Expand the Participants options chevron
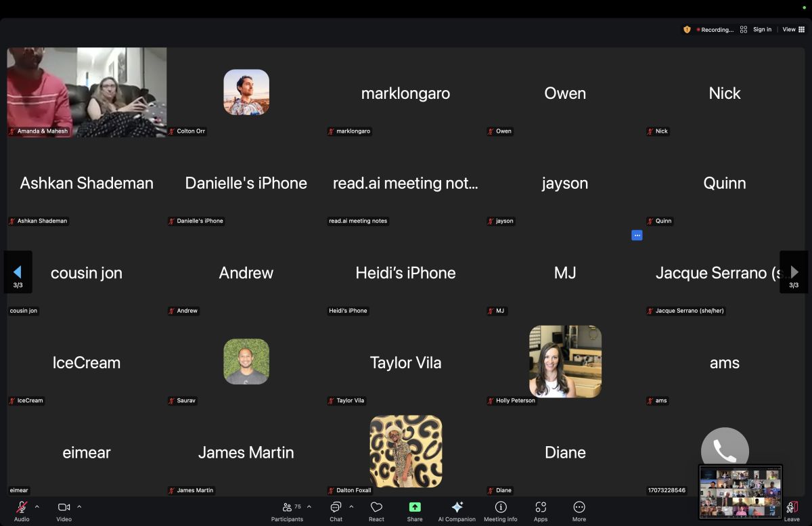812x526 pixels. click(x=309, y=506)
